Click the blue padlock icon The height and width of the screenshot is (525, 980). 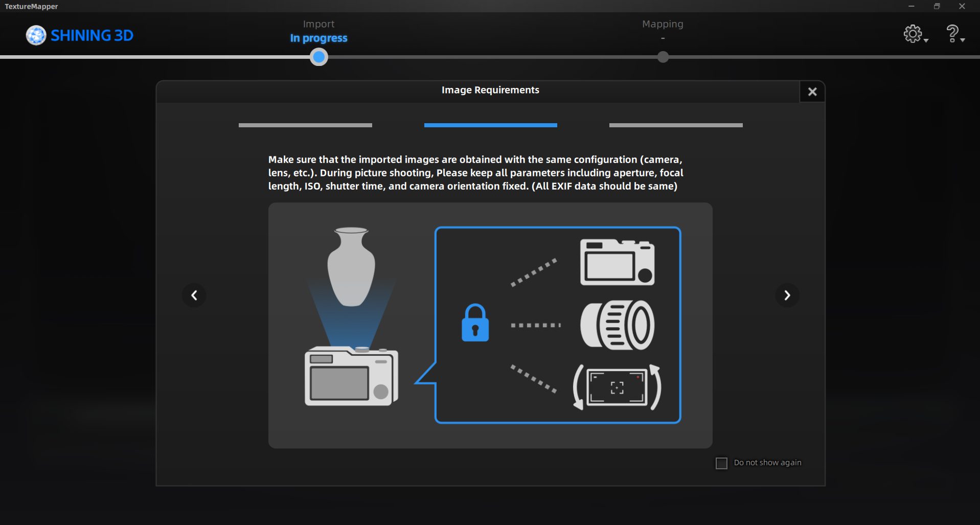tap(475, 323)
